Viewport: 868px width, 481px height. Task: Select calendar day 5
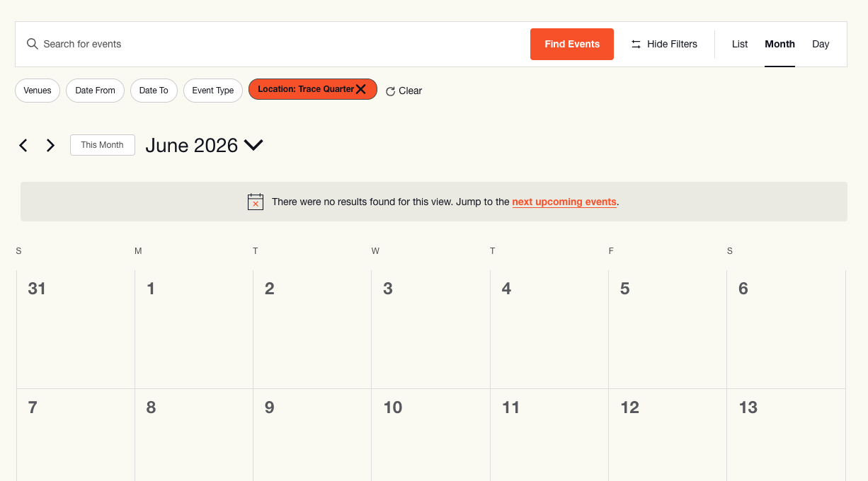(624, 289)
